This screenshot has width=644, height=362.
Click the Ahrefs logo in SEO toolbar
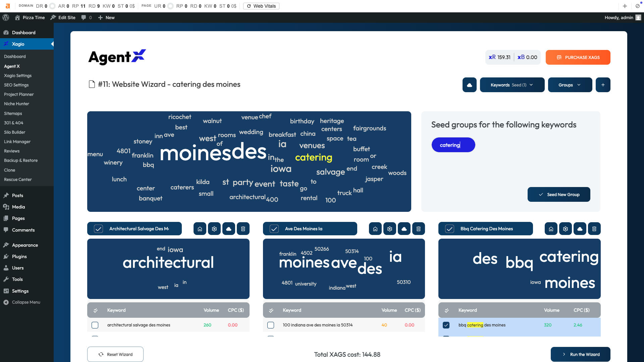tap(8, 6)
